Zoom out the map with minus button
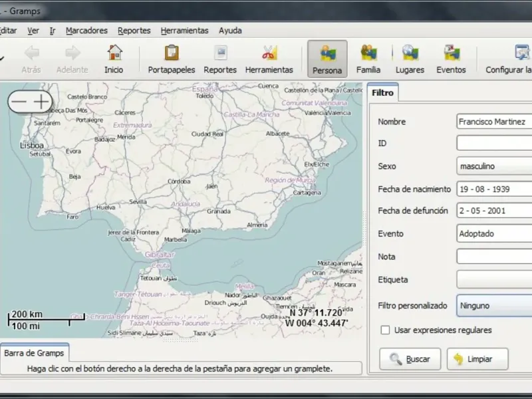This screenshot has width=532, height=399. (x=20, y=101)
